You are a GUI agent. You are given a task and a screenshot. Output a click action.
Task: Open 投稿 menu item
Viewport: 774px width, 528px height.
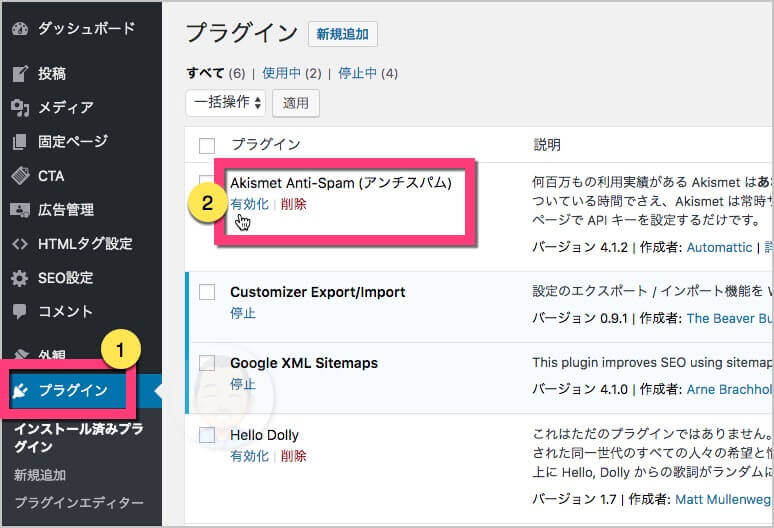[52, 74]
